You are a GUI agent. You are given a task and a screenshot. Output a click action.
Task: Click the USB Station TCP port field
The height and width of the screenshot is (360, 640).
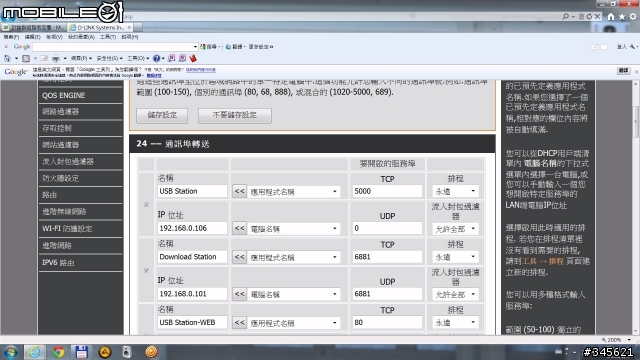click(x=387, y=191)
